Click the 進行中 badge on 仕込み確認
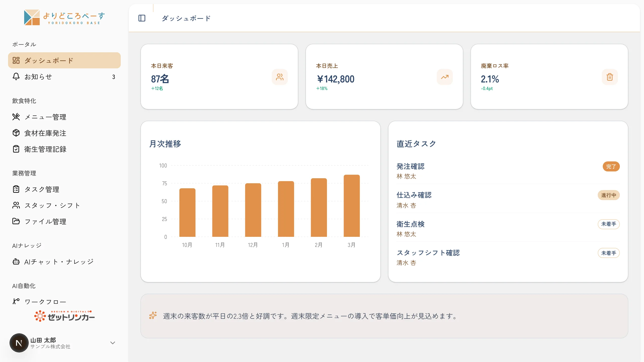644x362 pixels. 609,195
